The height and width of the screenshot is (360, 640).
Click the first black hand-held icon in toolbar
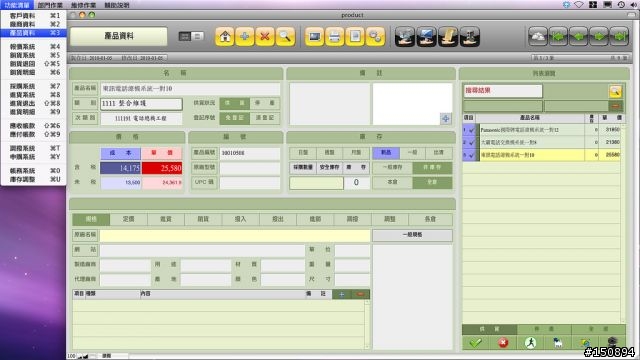[405, 37]
